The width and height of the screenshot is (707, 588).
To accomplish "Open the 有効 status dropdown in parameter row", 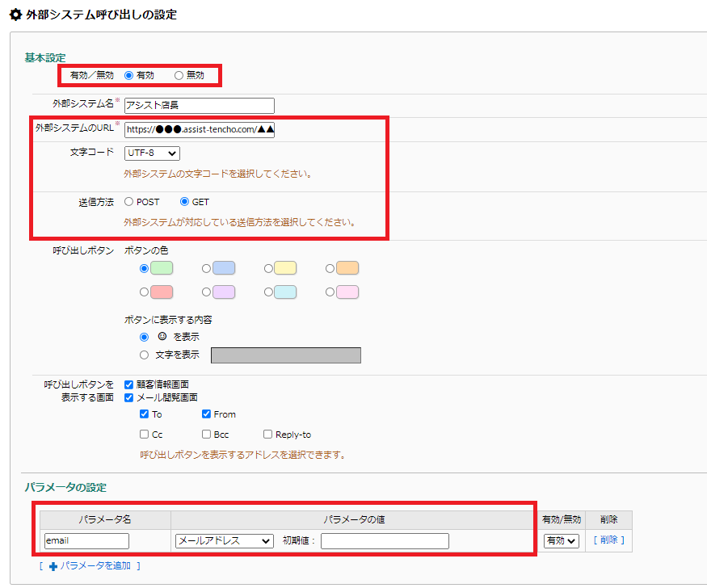I will (562, 540).
